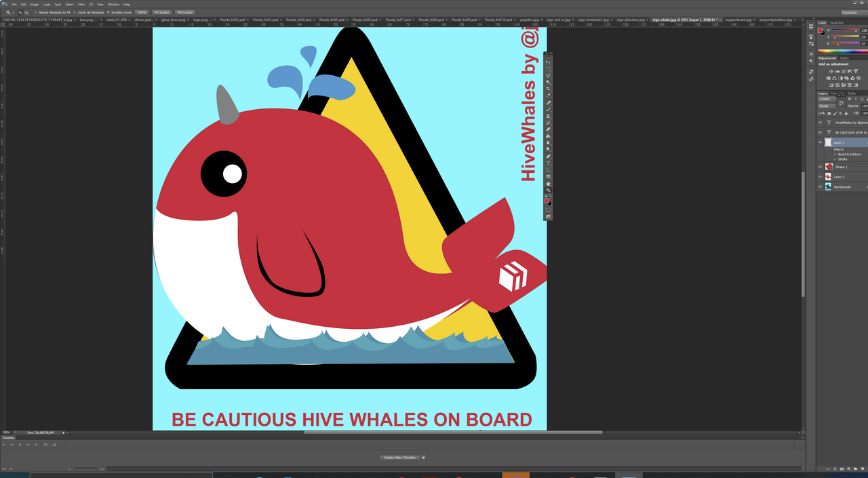Select the Paint Bucket tool
This screenshot has width=868, height=478.
click(x=549, y=136)
